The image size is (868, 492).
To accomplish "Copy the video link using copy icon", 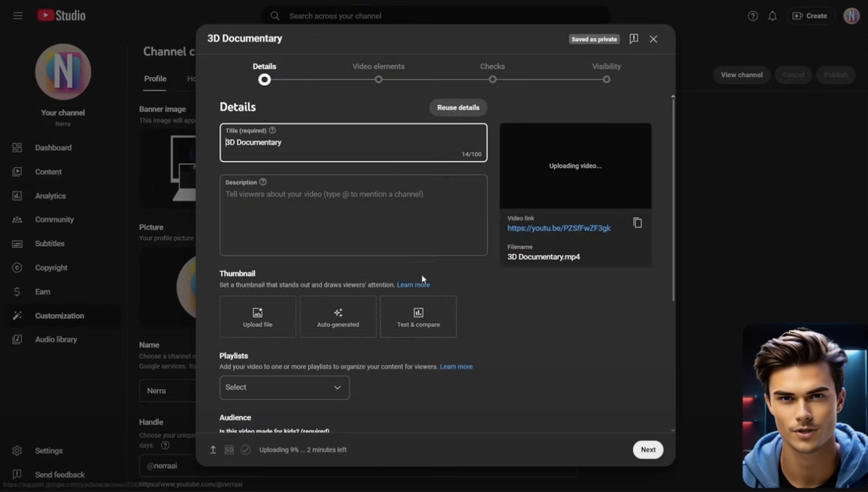I will pos(638,223).
